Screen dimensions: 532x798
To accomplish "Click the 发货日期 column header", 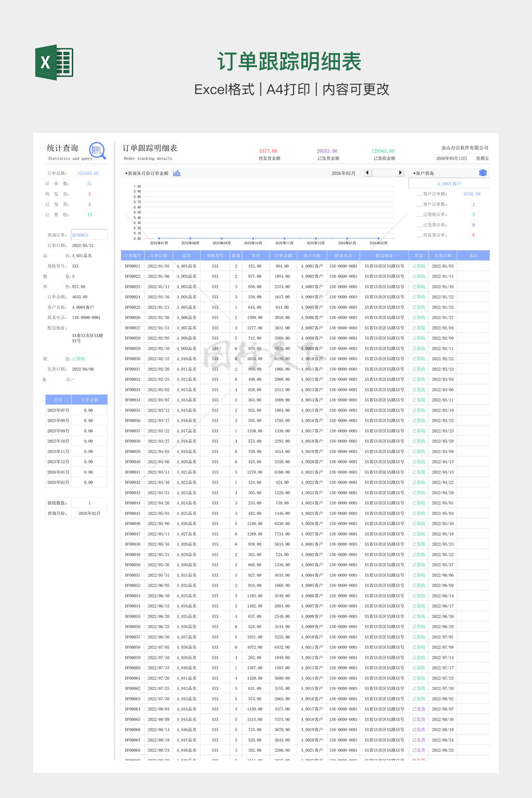I will [443, 256].
